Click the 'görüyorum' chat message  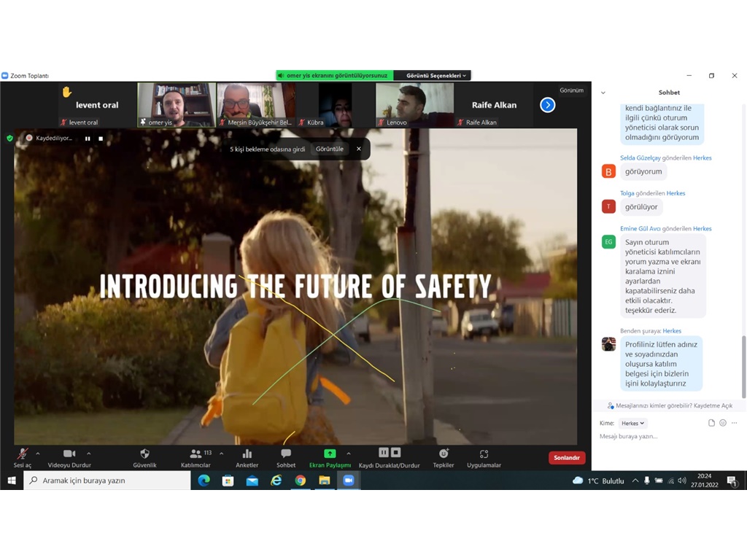[643, 171]
